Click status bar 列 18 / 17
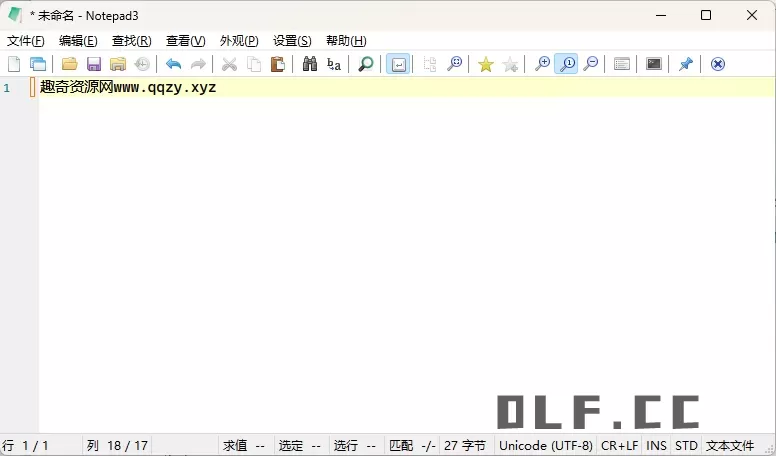Image resolution: width=776 pixels, height=456 pixels. pos(117,446)
